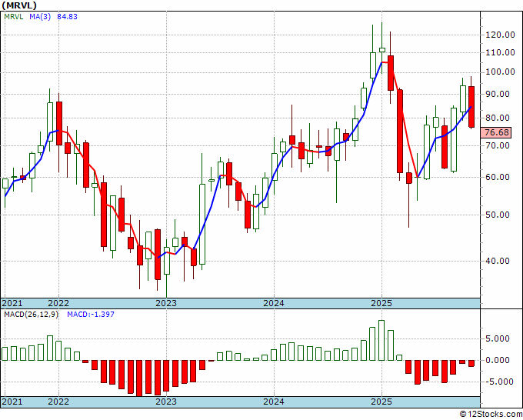This screenshot has width=523, height=420.
Task: Click the 2021 label on MACD timeline
Action: coord(12,402)
